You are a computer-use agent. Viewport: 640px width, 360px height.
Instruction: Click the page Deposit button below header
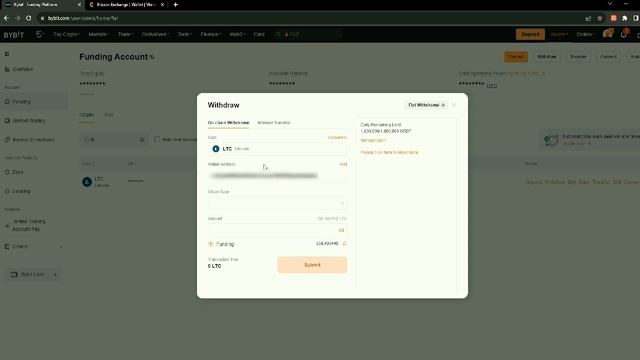pyautogui.click(x=516, y=57)
